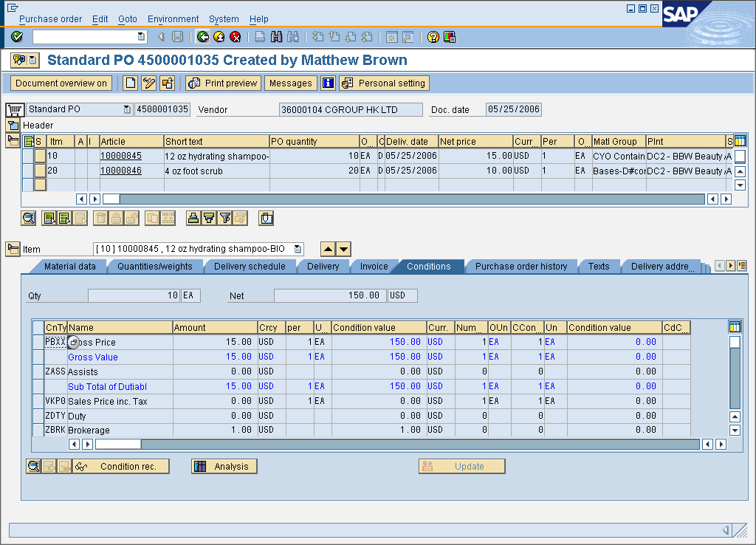
Task: Select row marker for VKP0 Sales Price
Action: click(38, 401)
